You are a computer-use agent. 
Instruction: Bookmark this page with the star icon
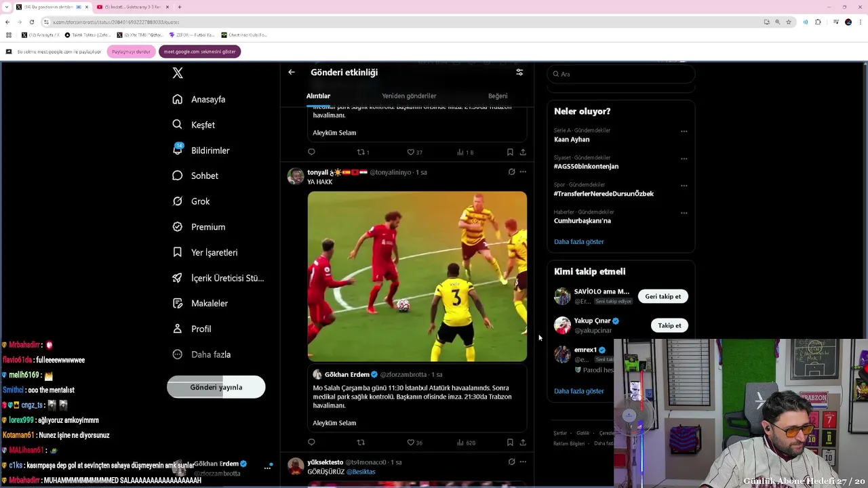(x=789, y=22)
